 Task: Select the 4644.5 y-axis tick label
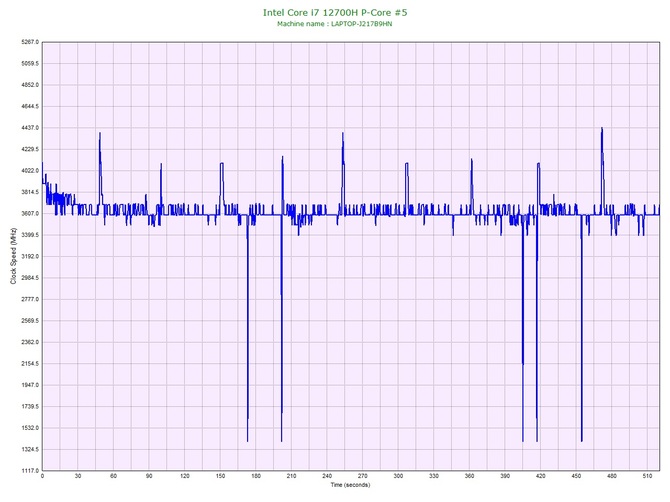click(30, 106)
